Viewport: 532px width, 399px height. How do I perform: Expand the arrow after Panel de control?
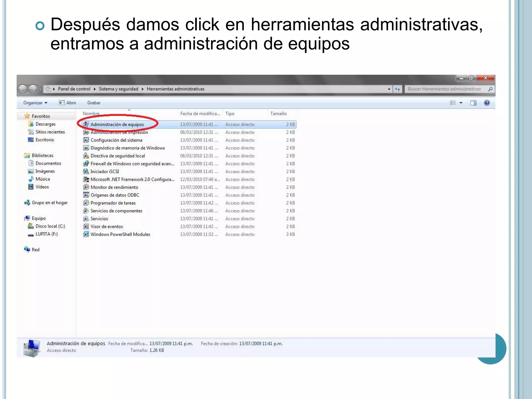click(95, 89)
